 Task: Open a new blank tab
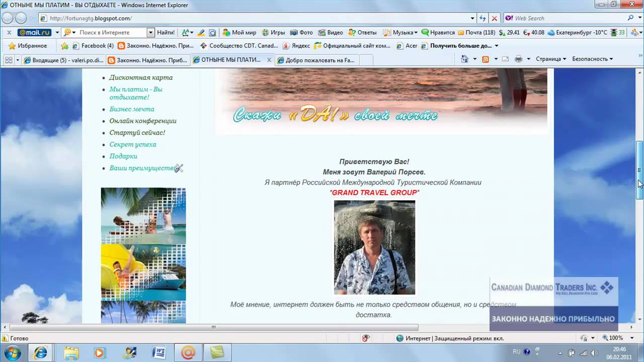click(x=366, y=60)
